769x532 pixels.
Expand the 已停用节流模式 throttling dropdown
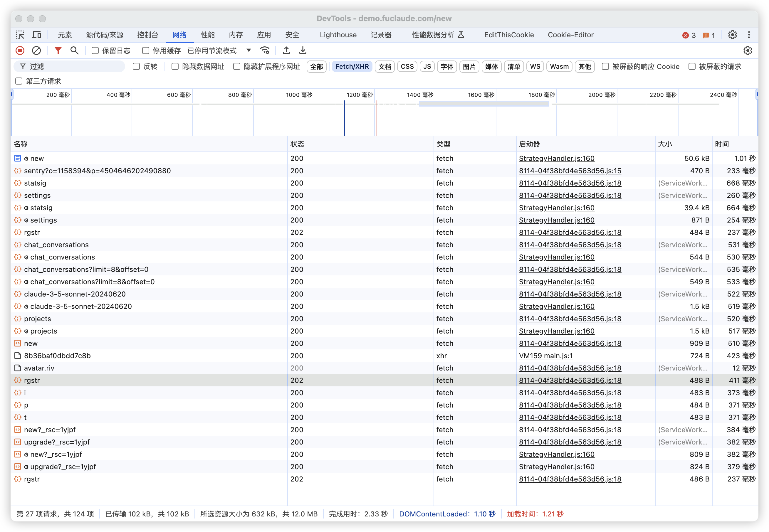(x=219, y=51)
